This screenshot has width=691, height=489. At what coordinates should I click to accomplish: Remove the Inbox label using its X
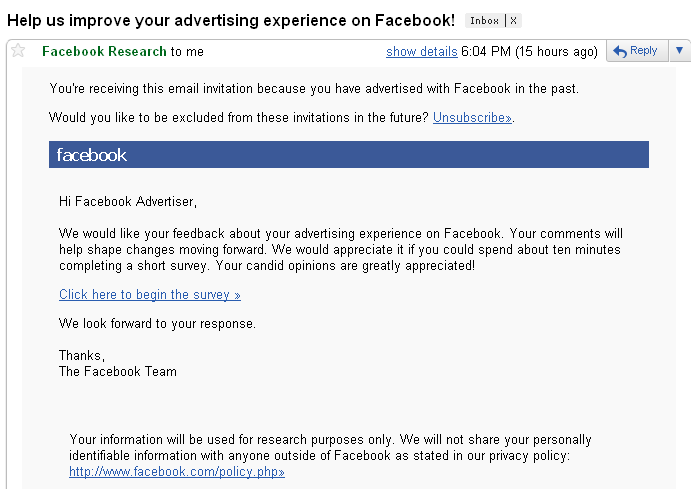(x=513, y=21)
